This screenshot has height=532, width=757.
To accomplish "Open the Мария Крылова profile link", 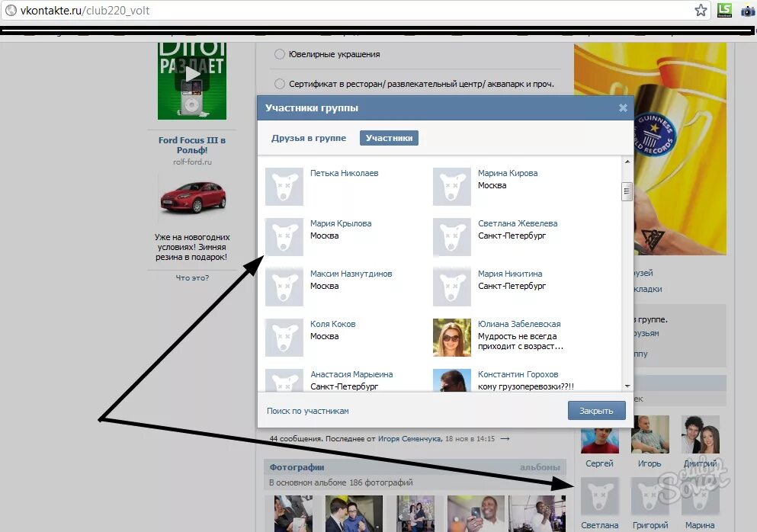I will point(341,223).
